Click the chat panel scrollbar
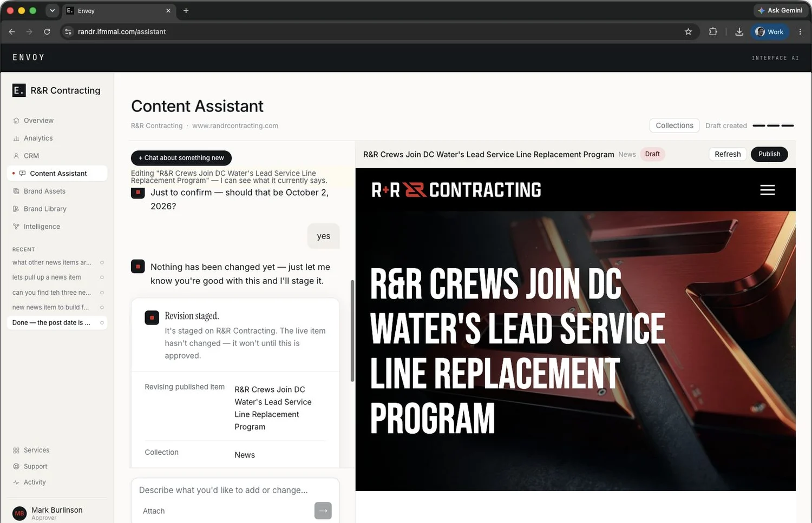The width and height of the screenshot is (812, 523). click(352, 331)
